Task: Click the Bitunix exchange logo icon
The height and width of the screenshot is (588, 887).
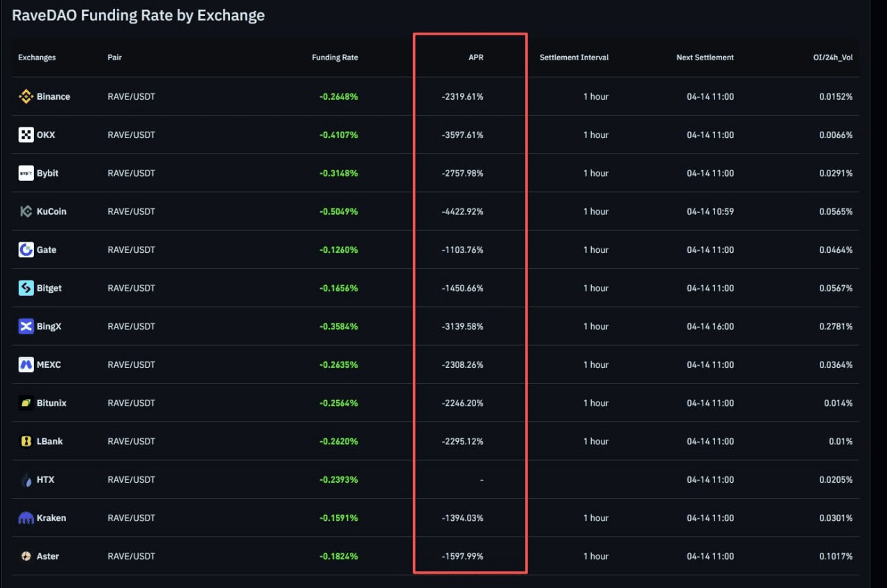Action: 26,403
